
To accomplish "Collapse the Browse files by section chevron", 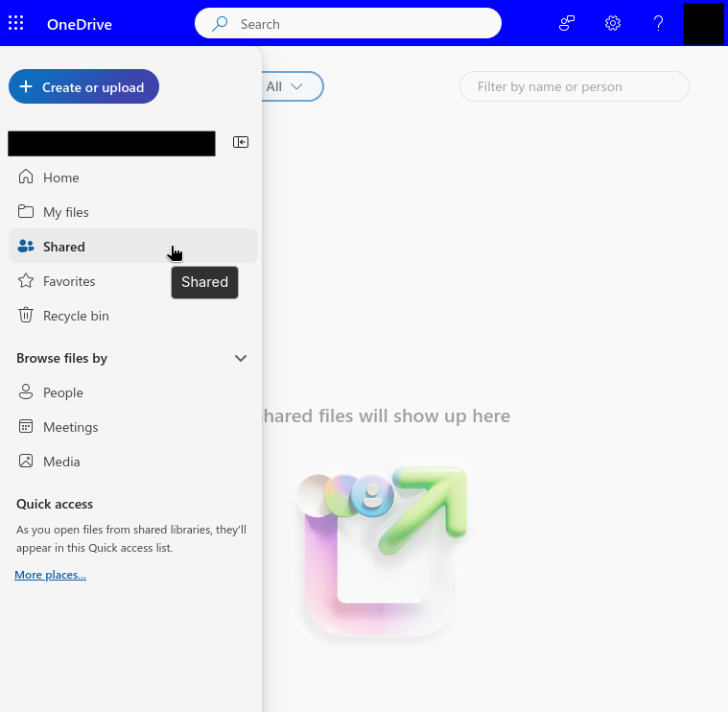I will (x=241, y=358).
